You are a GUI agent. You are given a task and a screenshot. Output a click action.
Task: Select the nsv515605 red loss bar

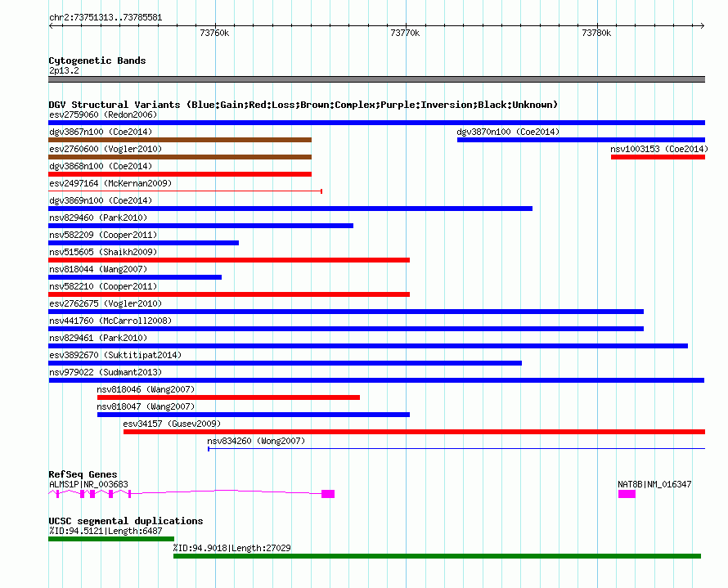click(229, 260)
